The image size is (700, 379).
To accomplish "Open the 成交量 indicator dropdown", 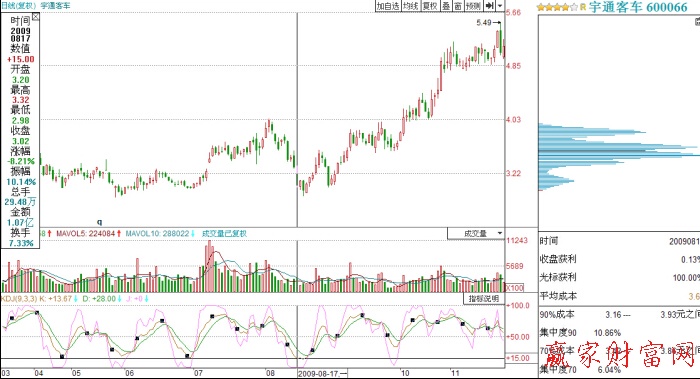I will (476, 233).
